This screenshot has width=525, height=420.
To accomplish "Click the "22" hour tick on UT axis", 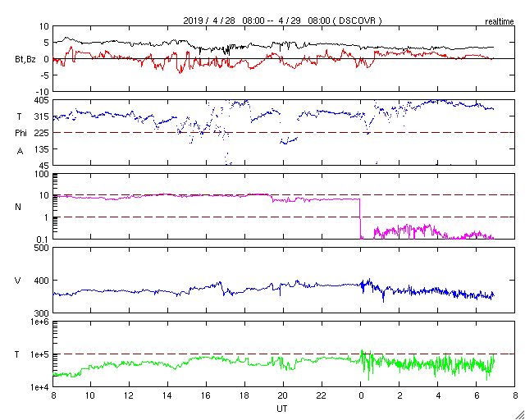I will [x=322, y=395].
